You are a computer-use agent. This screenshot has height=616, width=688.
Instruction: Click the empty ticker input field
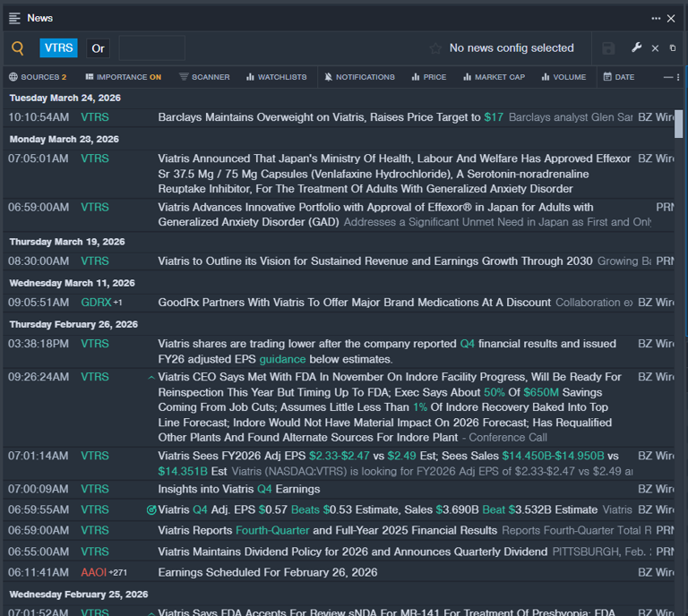click(151, 48)
